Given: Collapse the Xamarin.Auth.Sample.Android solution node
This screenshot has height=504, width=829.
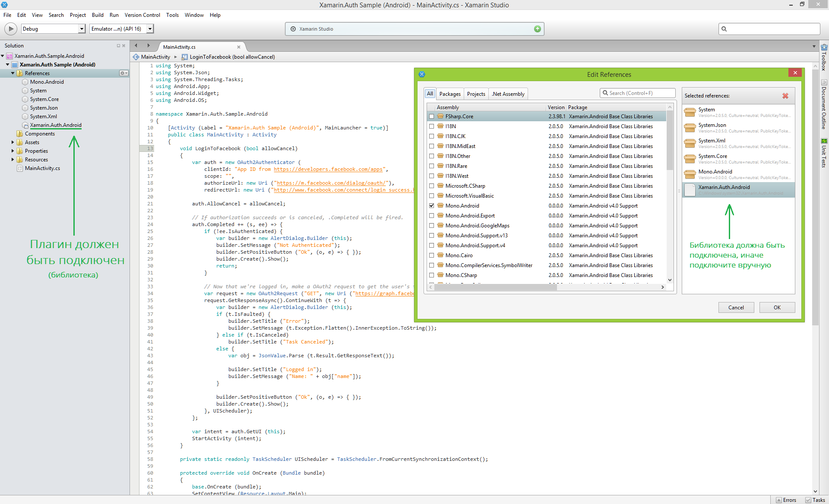Looking at the screenshot, I should [3, 56].
